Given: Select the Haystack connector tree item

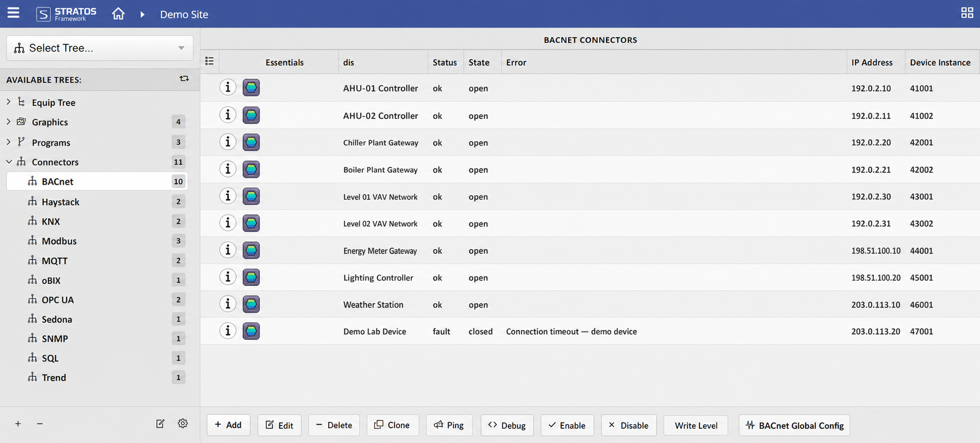Looking at the screenshot, I should (97, 202).
